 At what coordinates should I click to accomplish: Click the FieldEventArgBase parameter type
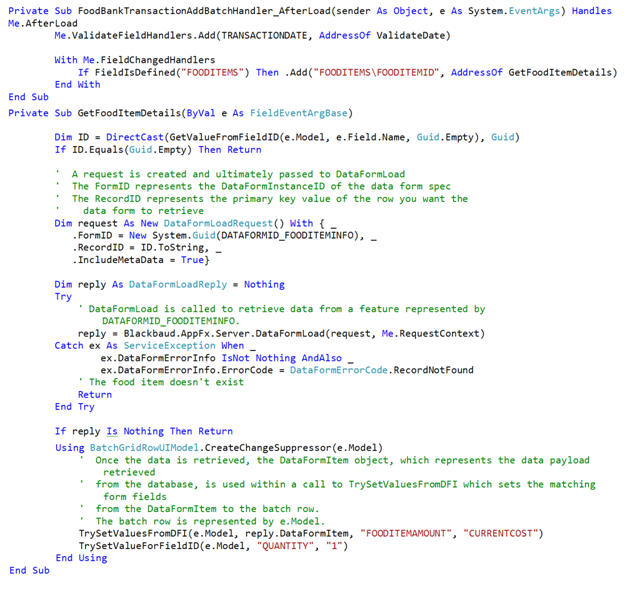click(299, 113)
